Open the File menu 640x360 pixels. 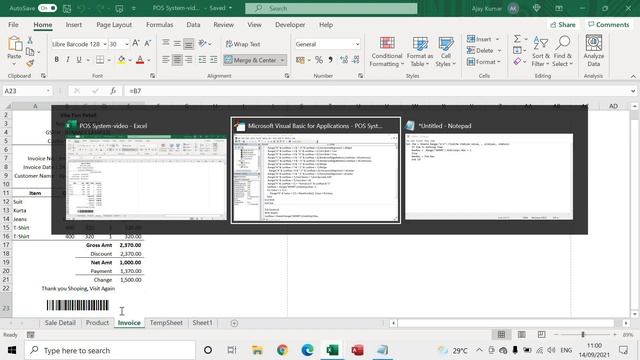13,24
